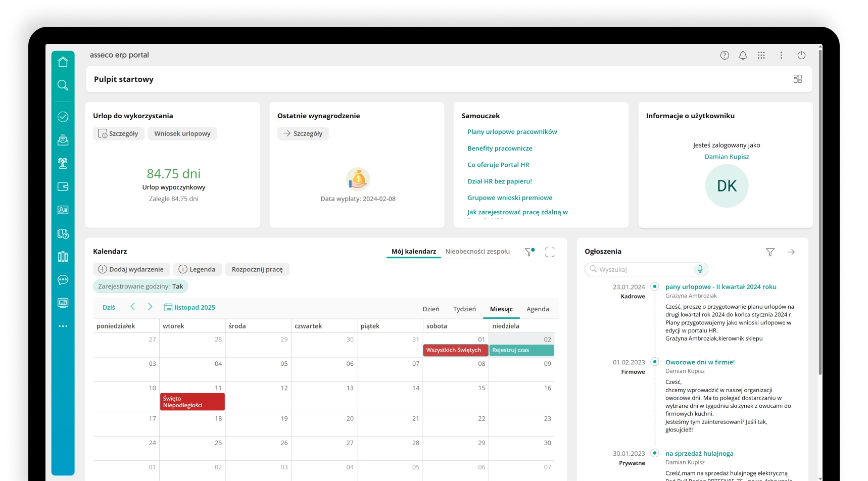The image size is (868, 481).
Task: Open the wallet icon in sidebar
Action: 63,186
